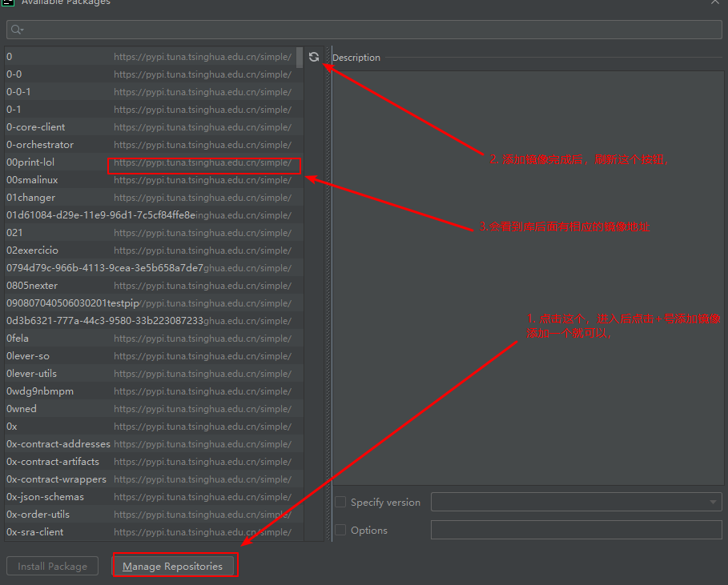This screenshot has width=728, height=585.
Task: Close the Available Packages dialog
Action: coord(715,2)
